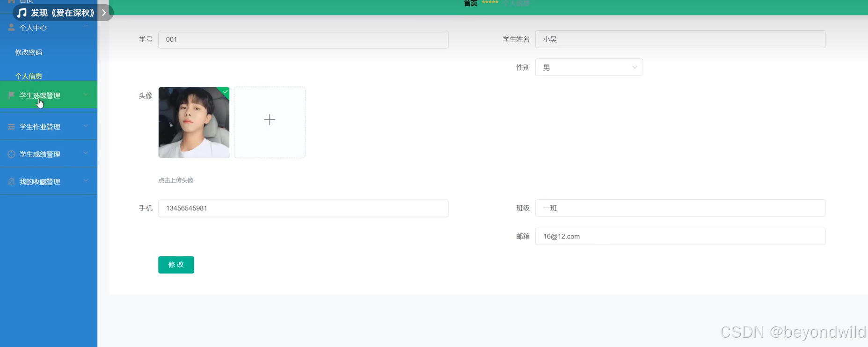Viewport: 868px width, 347px height.
Task: Collapse the 个人中心 menu chevron
Action: 86,27
